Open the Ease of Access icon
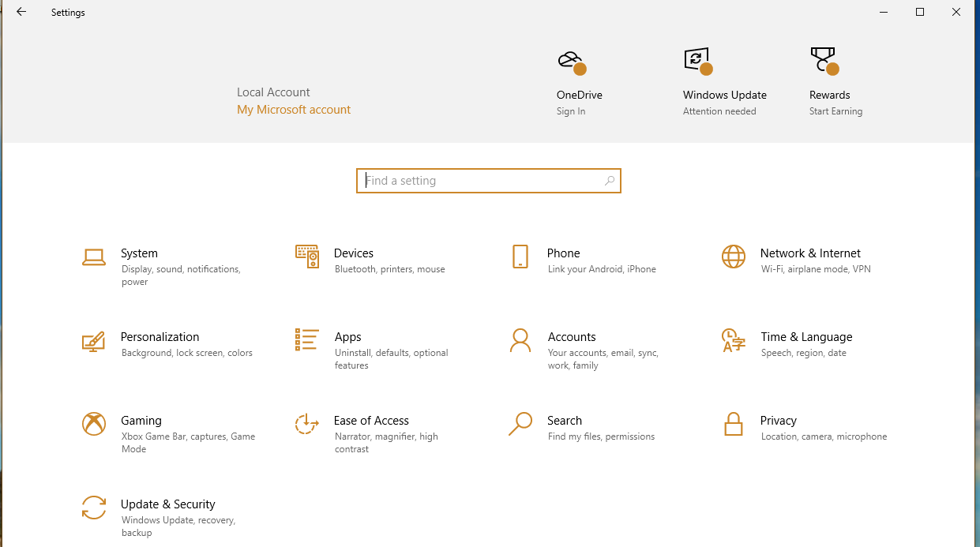Screen dimensions: 980x547 [306, 424]
